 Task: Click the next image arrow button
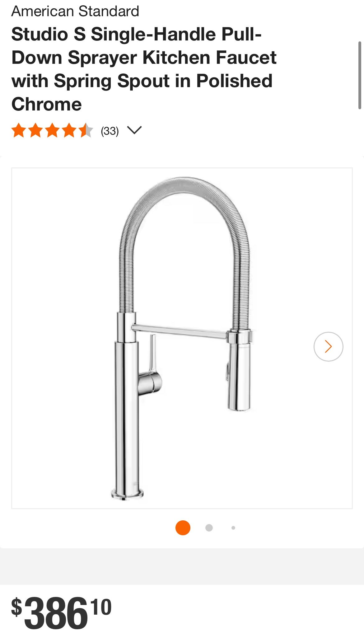(328, 346)
